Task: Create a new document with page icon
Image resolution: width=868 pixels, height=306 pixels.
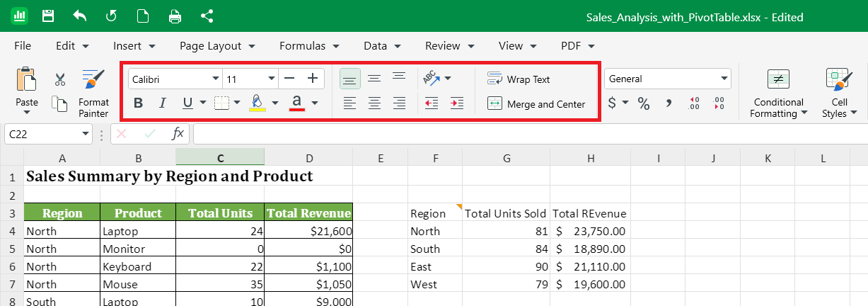Action: [x=143, y=16]
